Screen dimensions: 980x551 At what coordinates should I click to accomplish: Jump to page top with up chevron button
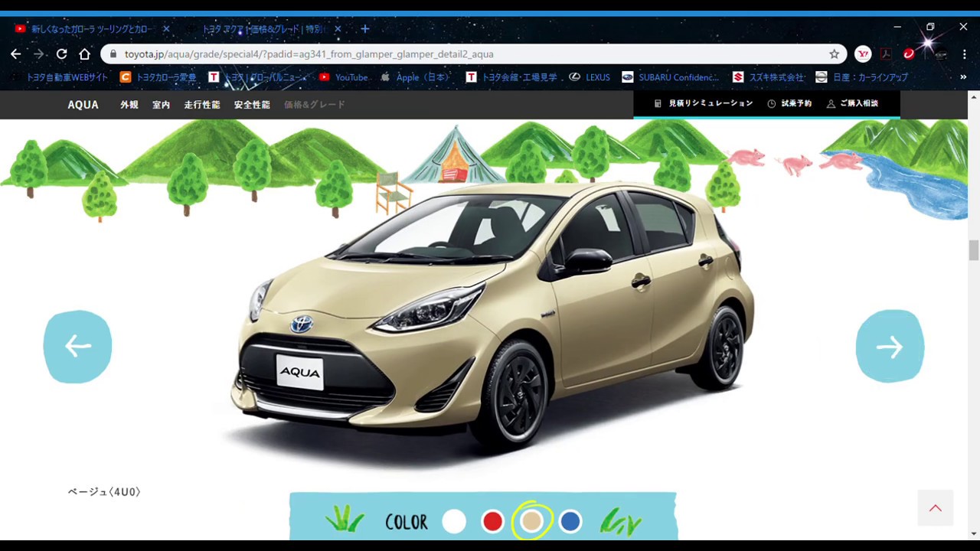coord(936,508)
